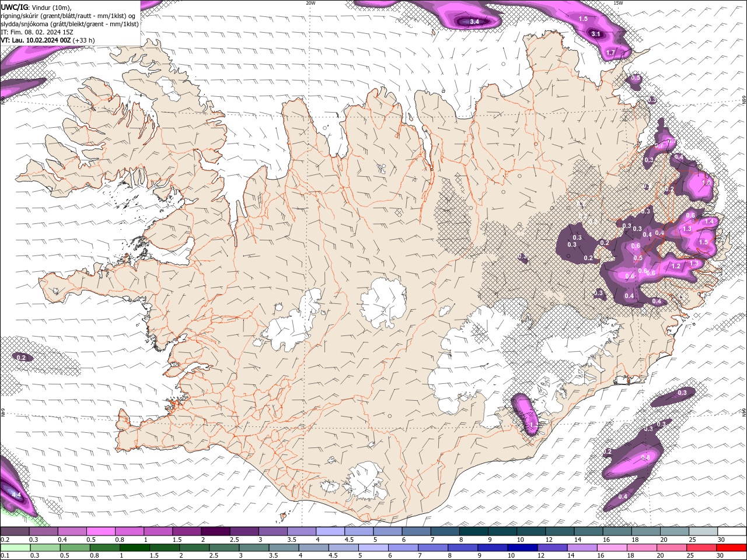Screen dimensions: 747x560
Task: Click the darkest purple snow legend swatch
Action: (215, 531)
